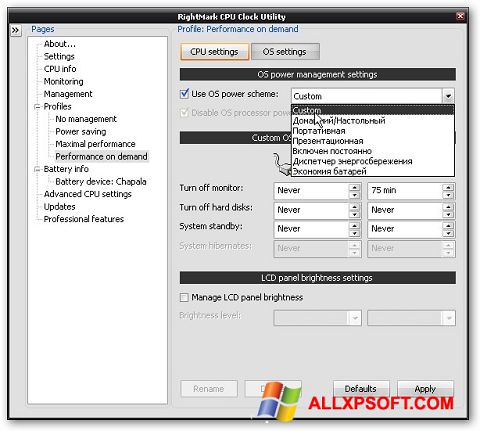
Task: Toggle Use OS power scheme checkbox
Action: click(x=184, y=94)
